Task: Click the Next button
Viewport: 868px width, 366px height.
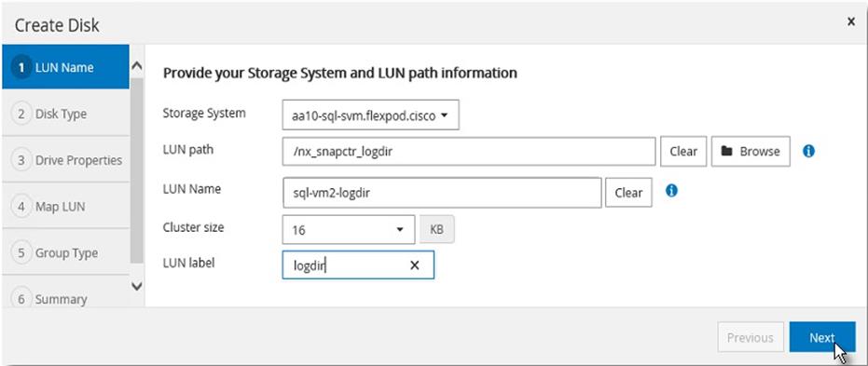Action: pyautogui.click(x=822, y=337)
